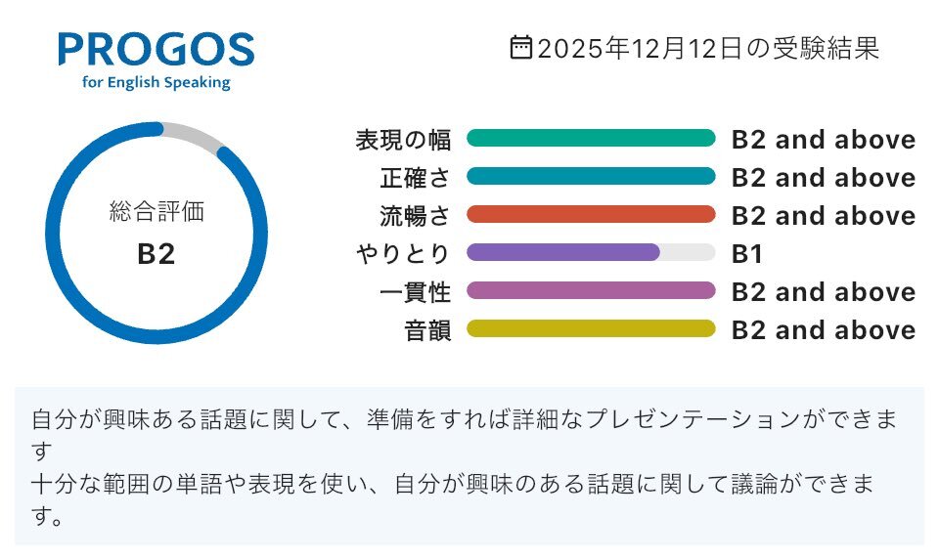Select the B2 overall grade text
Screen dimensions: 939x560
tap(156, 255)
